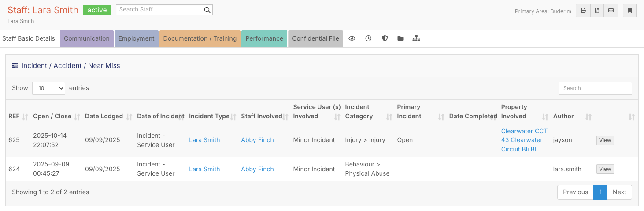The image size is (644, 211).
Task: Select Documentation / Training tab
Action: (x=200, y=38)
